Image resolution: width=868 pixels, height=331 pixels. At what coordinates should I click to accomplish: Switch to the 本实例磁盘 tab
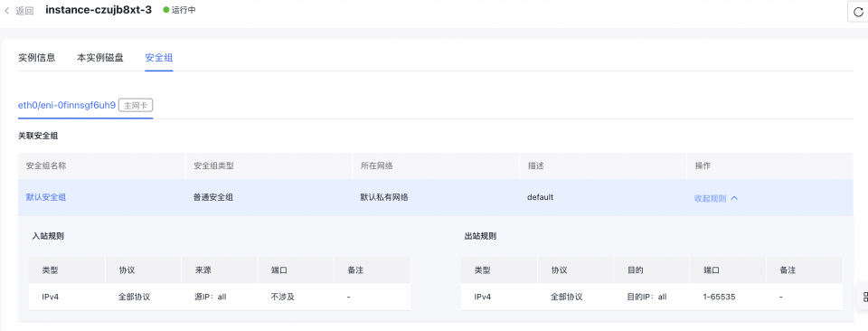[100, 58]
